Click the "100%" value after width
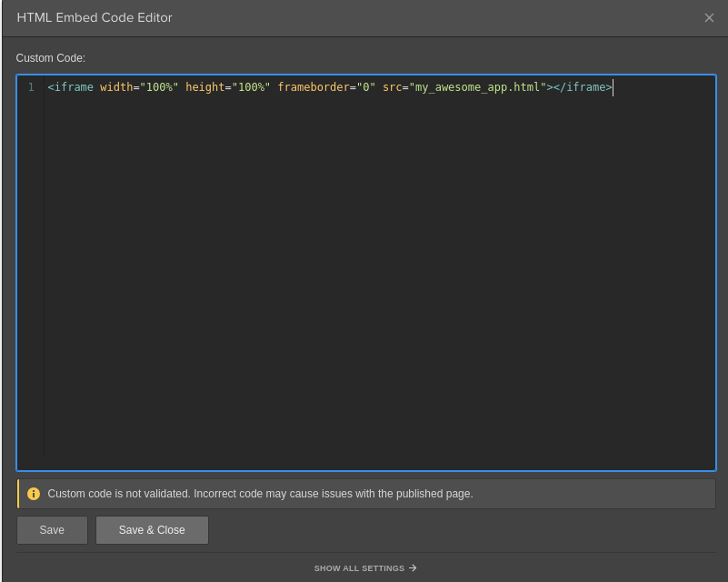 (x=159, y=87)
